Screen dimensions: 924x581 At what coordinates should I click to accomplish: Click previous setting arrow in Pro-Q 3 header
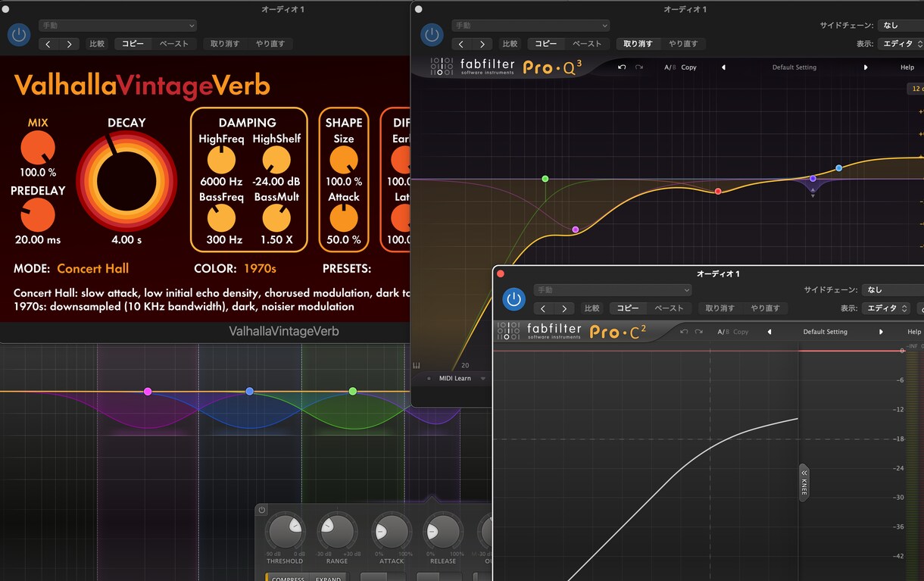tap(461, 44)
